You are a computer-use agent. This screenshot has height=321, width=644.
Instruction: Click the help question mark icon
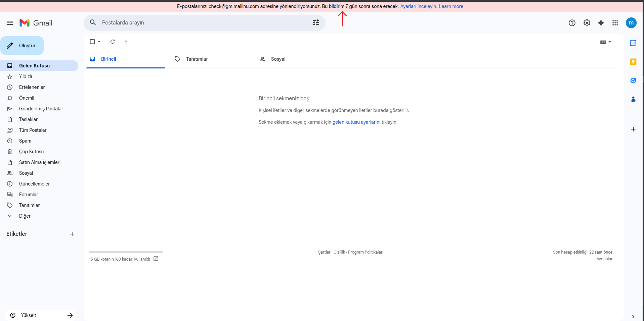click(572, 23)
